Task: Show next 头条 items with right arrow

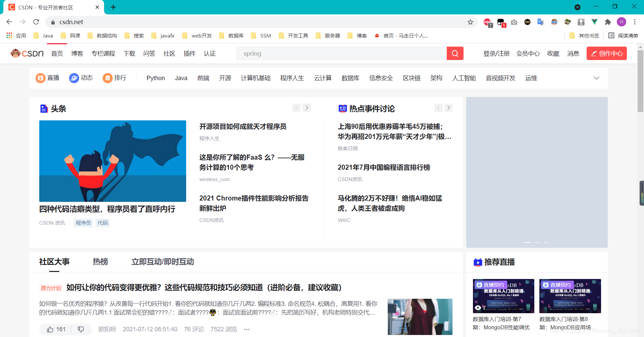Action: point(307,108)
